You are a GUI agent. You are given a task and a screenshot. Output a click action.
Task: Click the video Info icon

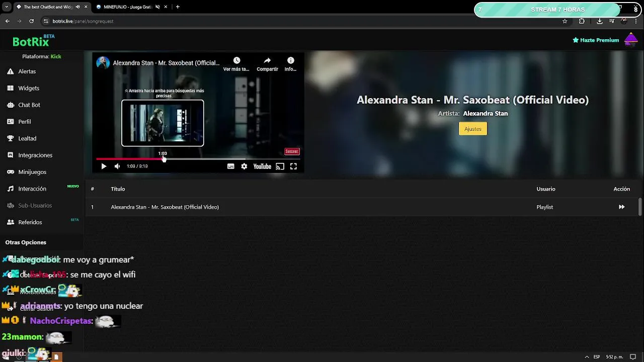[x=290, y=60]
